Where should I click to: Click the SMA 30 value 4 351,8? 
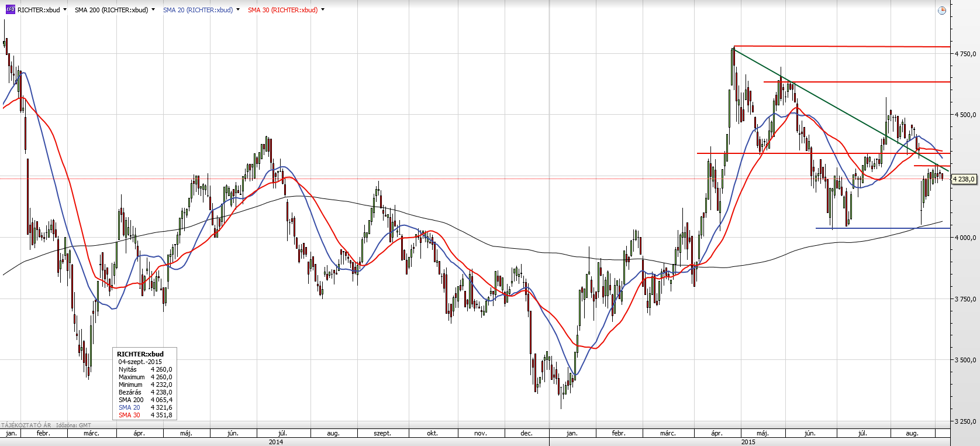pos(161,415)
